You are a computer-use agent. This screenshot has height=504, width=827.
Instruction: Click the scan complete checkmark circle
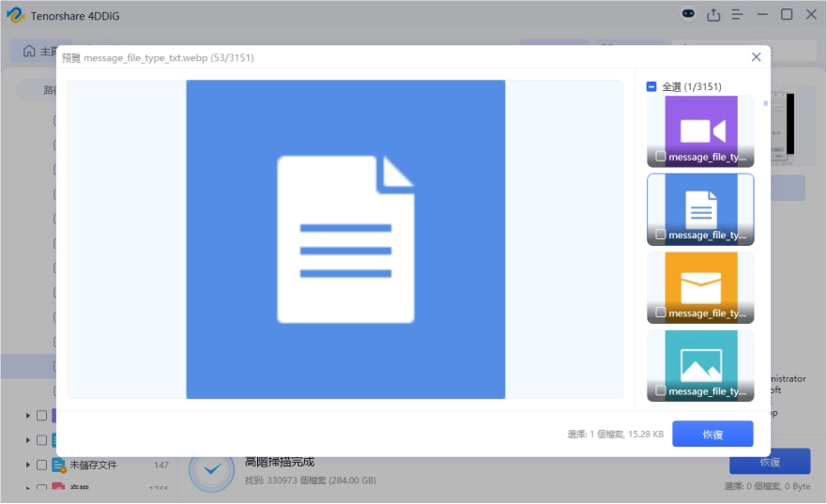click(212, 469)
